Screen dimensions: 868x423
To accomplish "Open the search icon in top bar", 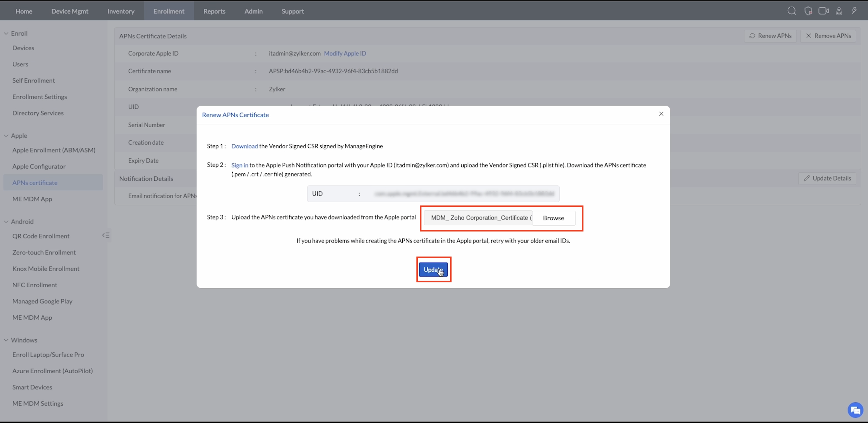I will pos(791,11).
